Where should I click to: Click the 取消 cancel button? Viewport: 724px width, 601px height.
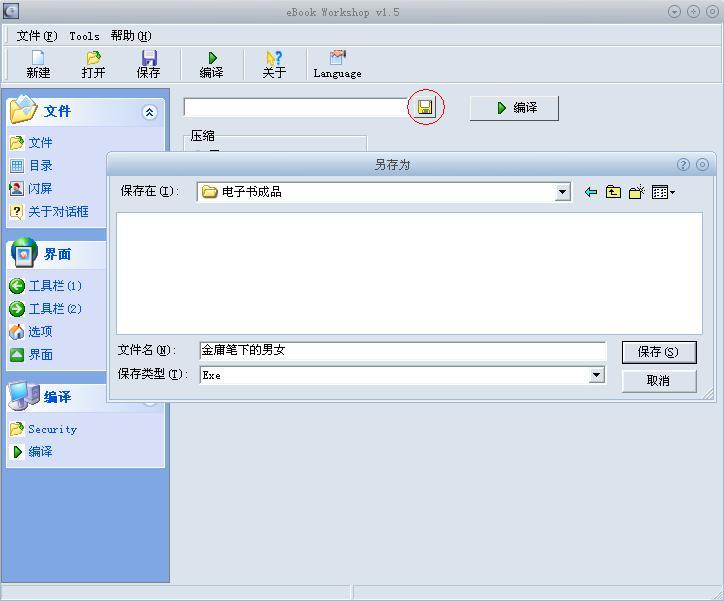(x=659, y=381)
